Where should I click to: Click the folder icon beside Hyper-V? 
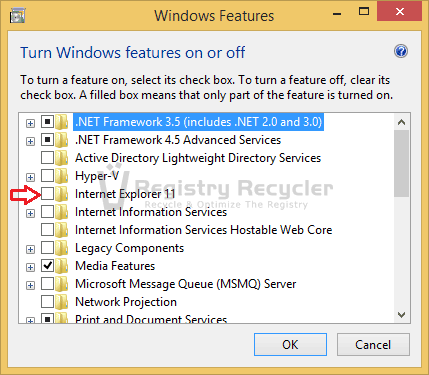[x=61, y=176]
